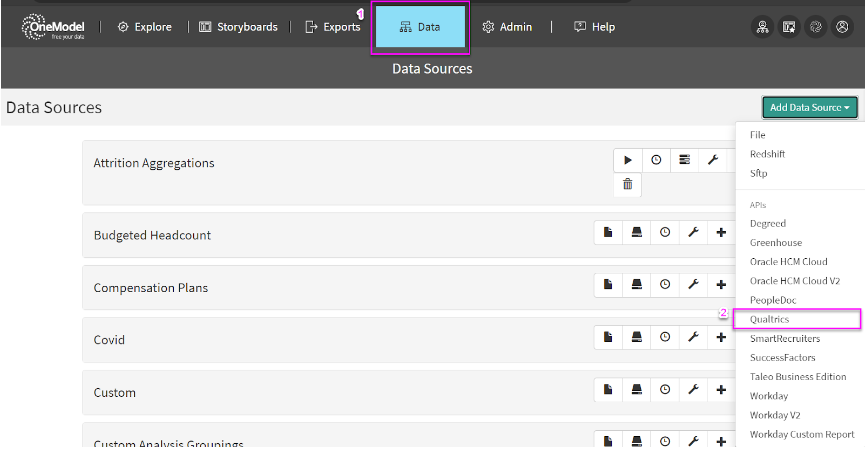
Task: Select the Data tab
Action: pyautogui.click(x=420, y=27)
